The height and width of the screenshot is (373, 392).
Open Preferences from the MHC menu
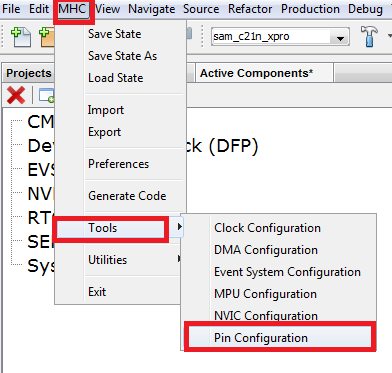[119, 164]
